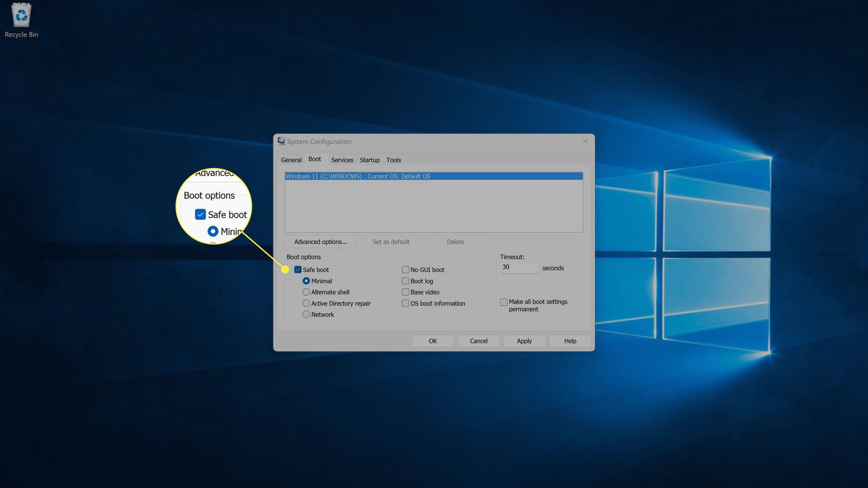Uncheck the Safe boot checkbox

pyautogui.click(x=298, y=270)
